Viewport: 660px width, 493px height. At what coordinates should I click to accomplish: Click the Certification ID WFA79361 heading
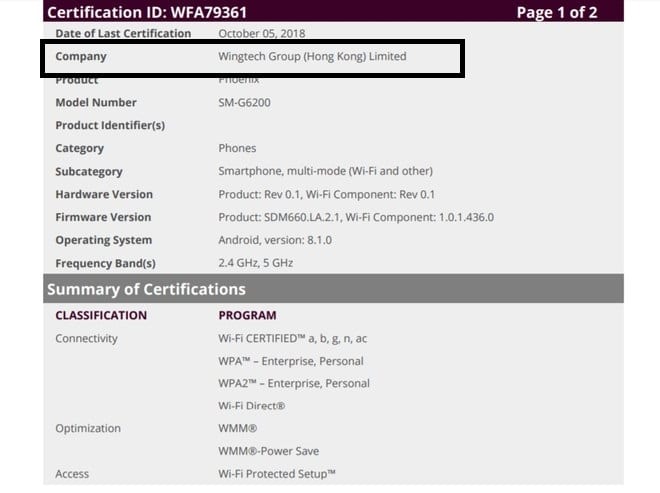(x=147, y=12)
